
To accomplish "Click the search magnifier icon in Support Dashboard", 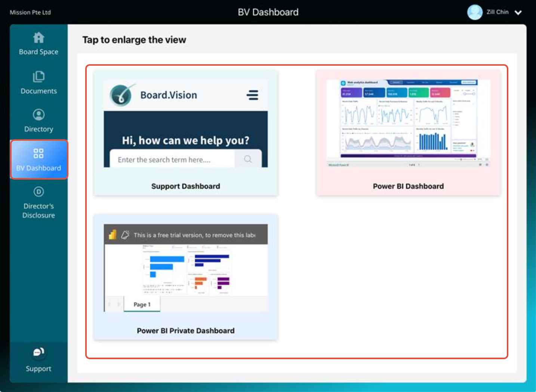I will [248, 159].
